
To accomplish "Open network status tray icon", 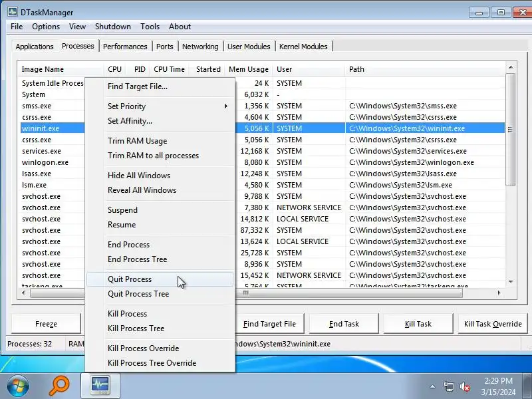I will point(448,386).
